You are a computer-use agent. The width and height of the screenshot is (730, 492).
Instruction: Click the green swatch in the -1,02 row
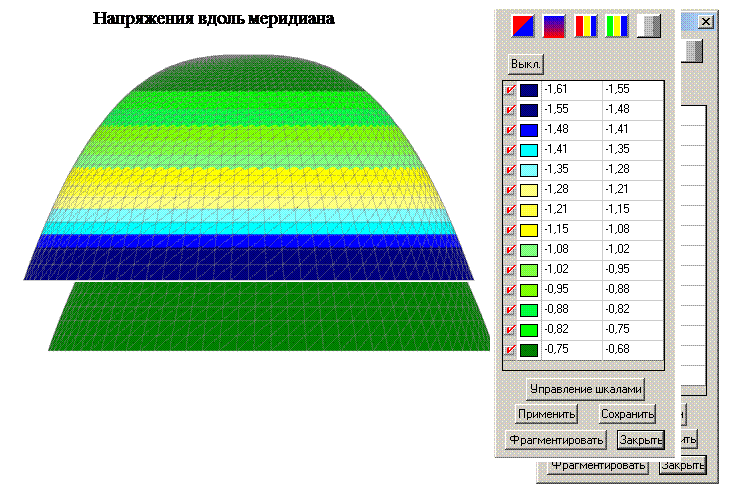pos(529,270)
